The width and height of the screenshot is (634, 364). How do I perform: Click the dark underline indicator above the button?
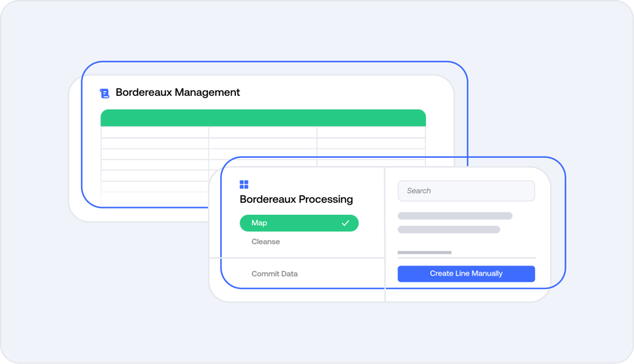coord(424,253)
